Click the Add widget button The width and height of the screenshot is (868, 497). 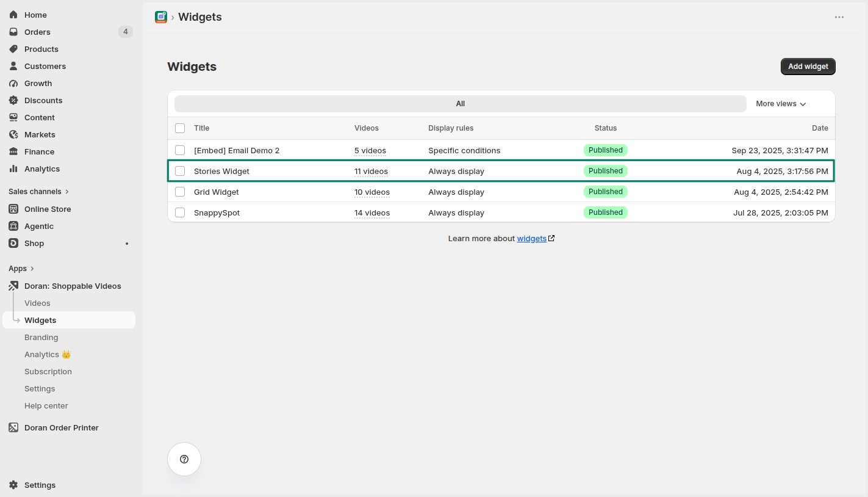[x=808, y=67]
